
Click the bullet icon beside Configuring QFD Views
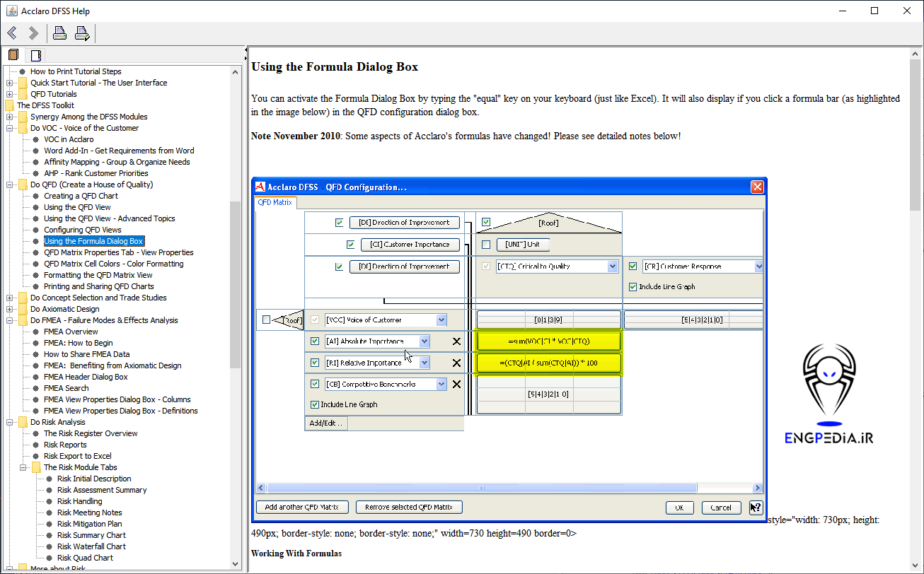(x=36, y=230)
